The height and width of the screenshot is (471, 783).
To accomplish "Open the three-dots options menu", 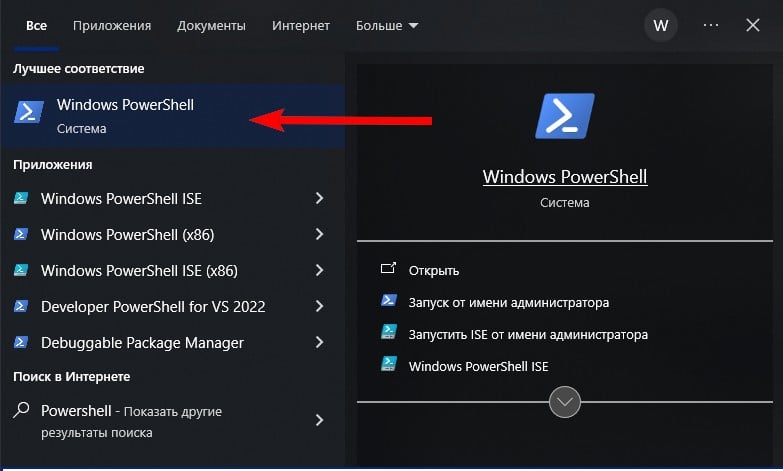I will 711,26.
